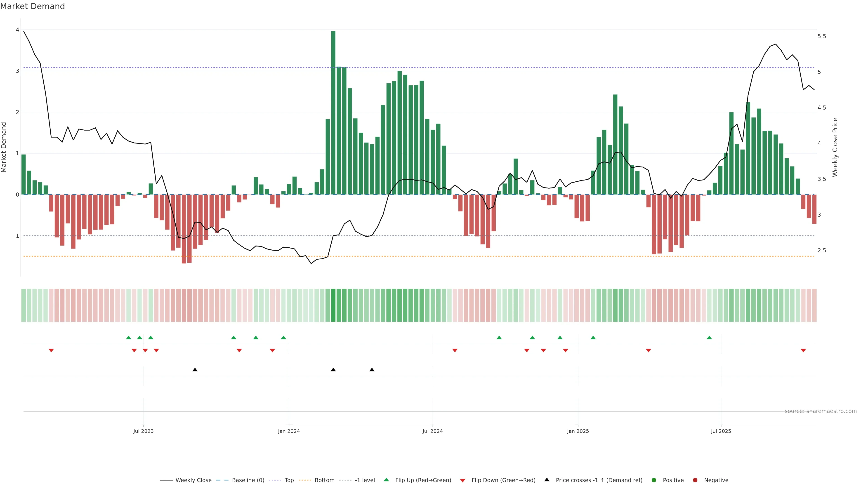Click the leftmost green flip-up marker

(128, 338)
